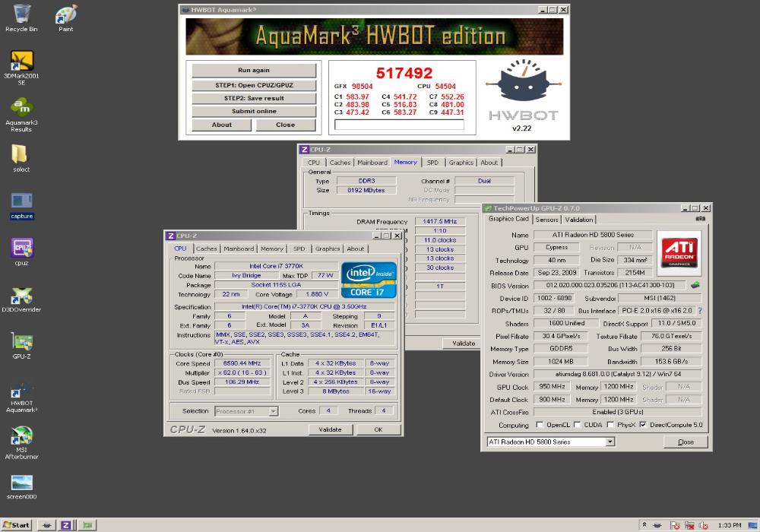Click Close button in Aquamark window
Screen dimensions: 760x532
click(286, 125)
